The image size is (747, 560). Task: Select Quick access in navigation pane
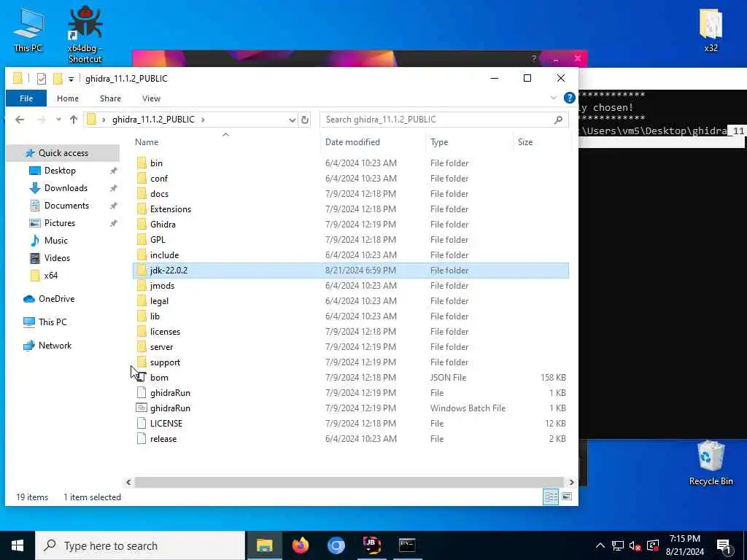pyautogui.click(x=63, y=153)
